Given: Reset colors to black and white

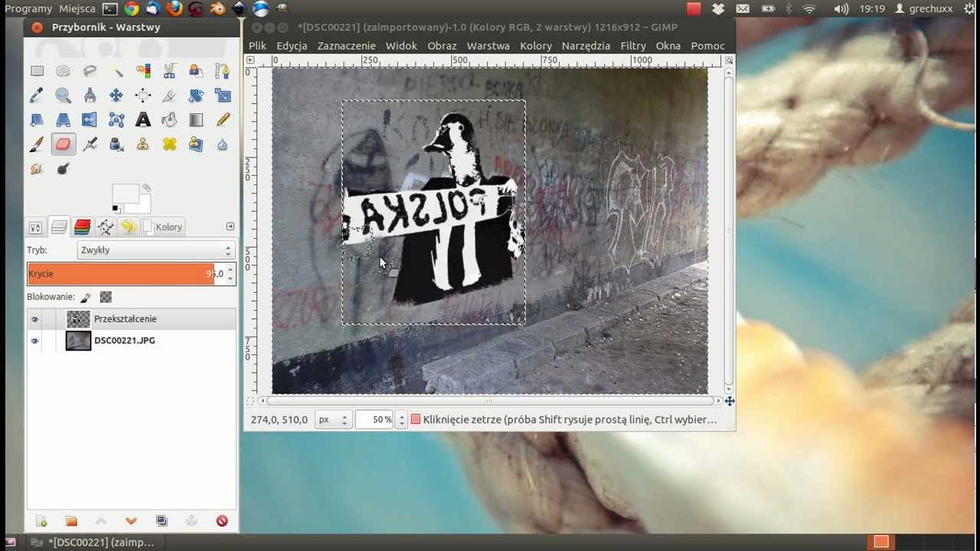Looking at the screenshot, I should (116, 209).
